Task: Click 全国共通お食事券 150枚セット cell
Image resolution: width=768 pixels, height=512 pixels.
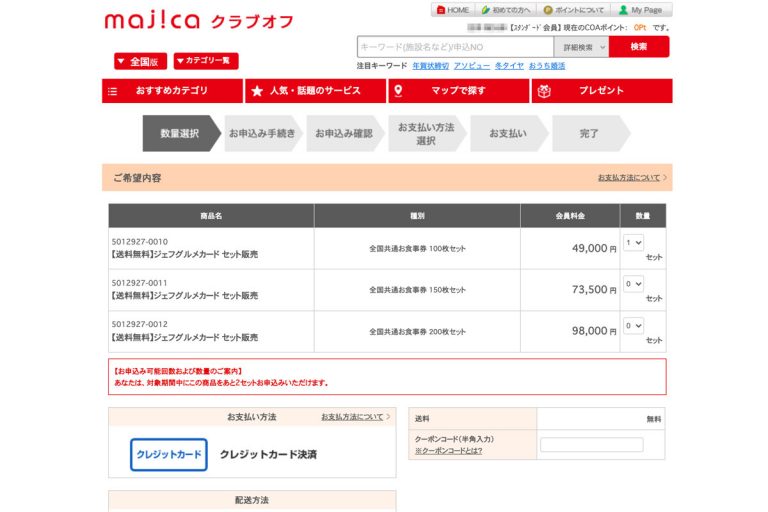Action: [x=417, y=290]
